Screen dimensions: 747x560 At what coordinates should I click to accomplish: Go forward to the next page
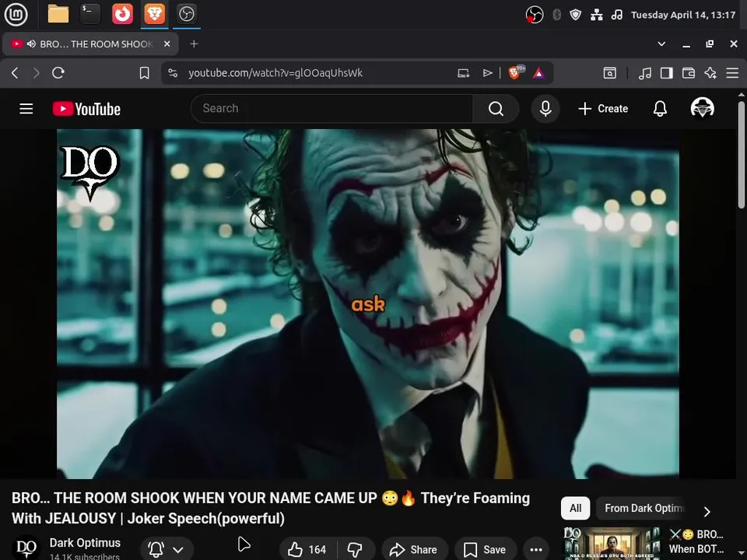tap(37, 73)
